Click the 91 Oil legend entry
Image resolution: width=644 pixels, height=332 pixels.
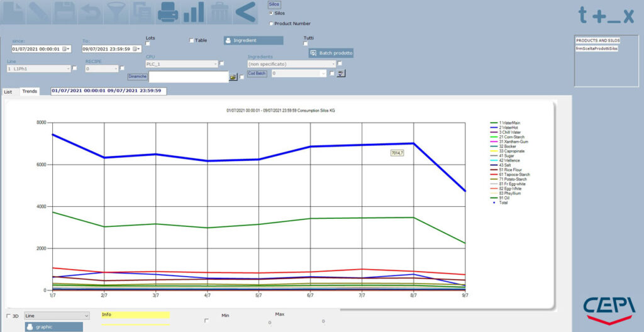501,198
